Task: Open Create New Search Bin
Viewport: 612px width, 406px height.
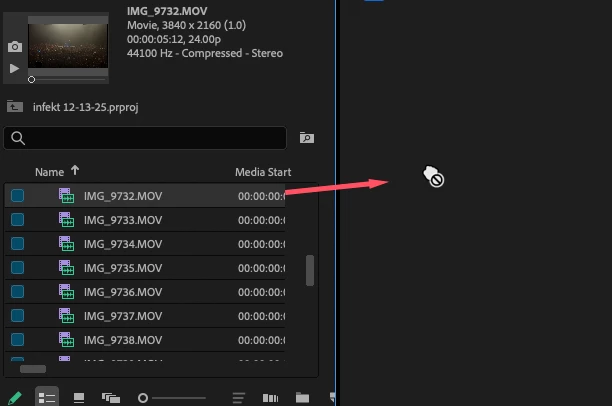Action: point(307,137)
